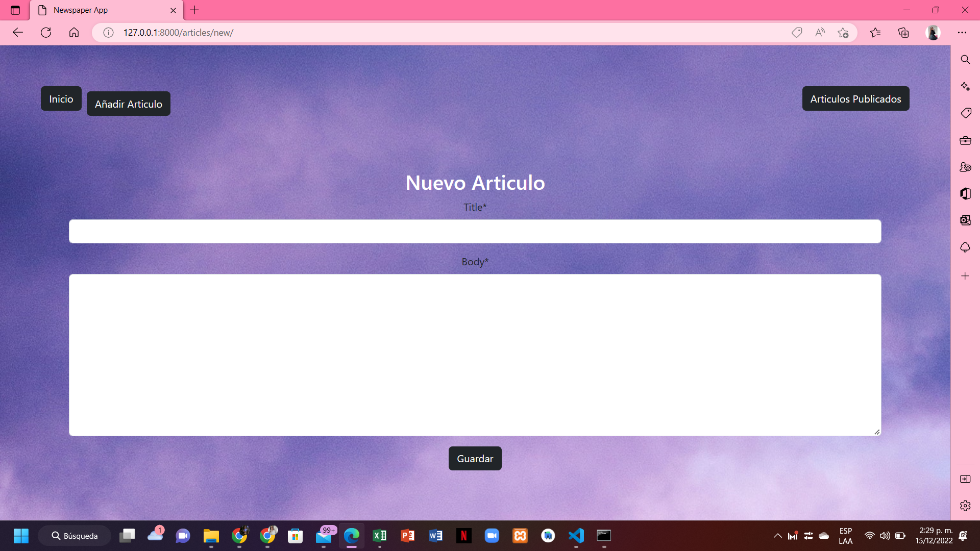Open Visual Studio Code from taskbar

(x=576, y=536)
